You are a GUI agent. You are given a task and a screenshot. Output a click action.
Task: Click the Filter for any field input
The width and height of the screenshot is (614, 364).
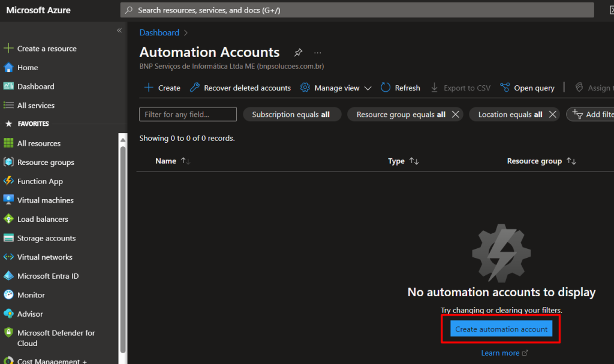click(188, 115)
